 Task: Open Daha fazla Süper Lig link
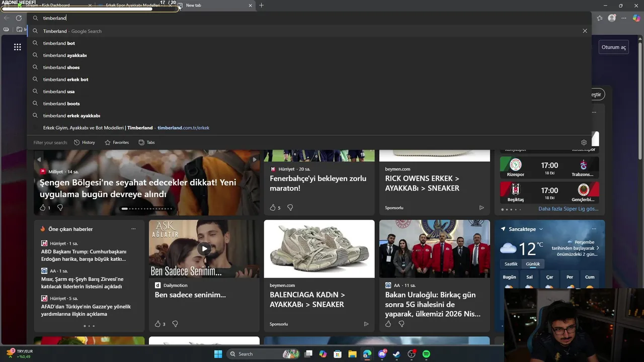569,209
